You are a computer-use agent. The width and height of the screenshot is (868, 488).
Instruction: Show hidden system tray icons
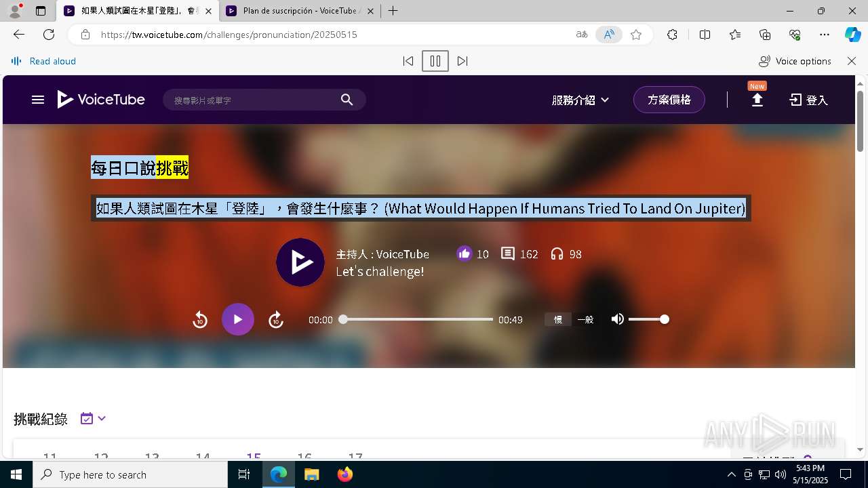pos(731,474)
